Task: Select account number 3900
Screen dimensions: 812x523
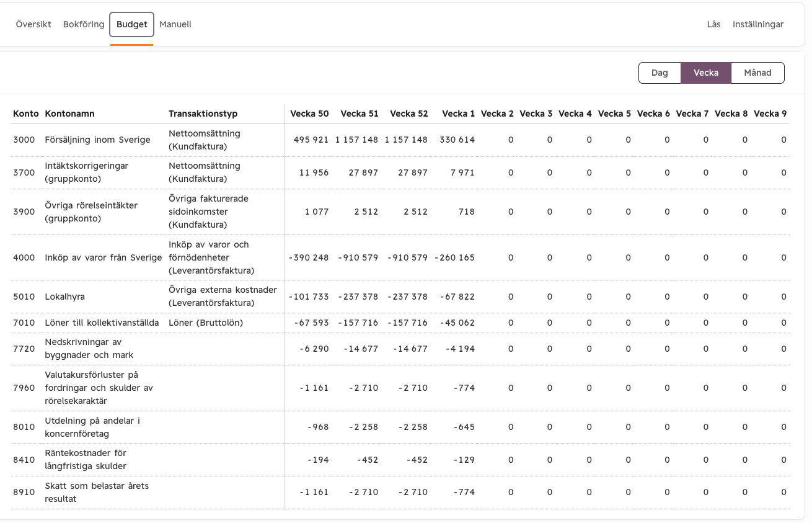Action: tap(24, 212)
